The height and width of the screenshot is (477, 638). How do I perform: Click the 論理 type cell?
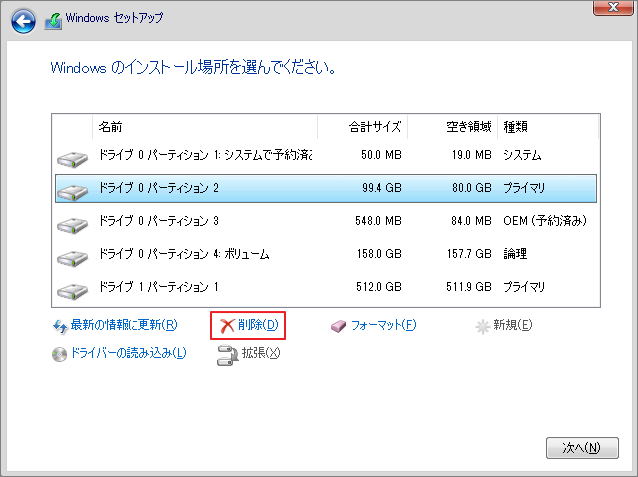coord(515,254)
